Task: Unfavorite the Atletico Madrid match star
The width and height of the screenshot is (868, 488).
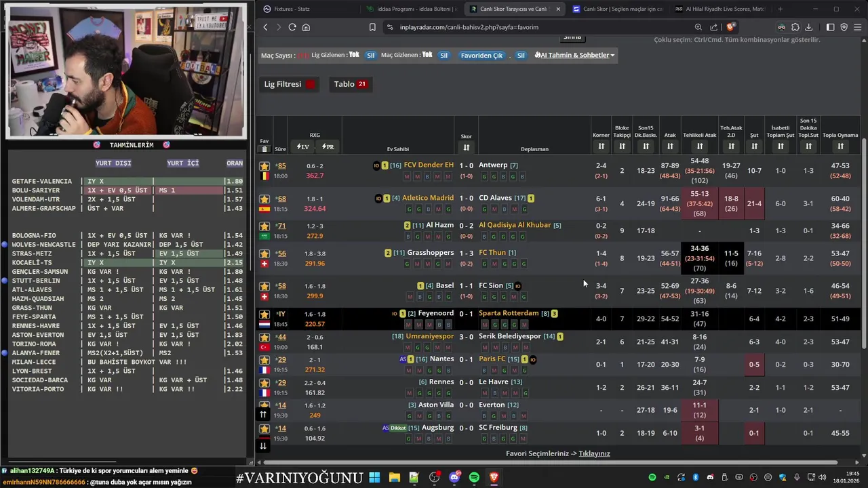Action: click(x=264, y=199)
